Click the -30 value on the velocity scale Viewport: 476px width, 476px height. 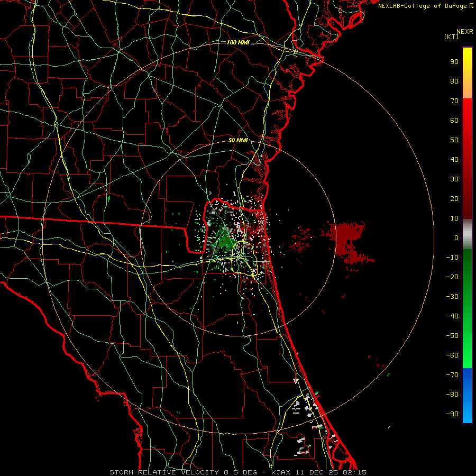452,297
